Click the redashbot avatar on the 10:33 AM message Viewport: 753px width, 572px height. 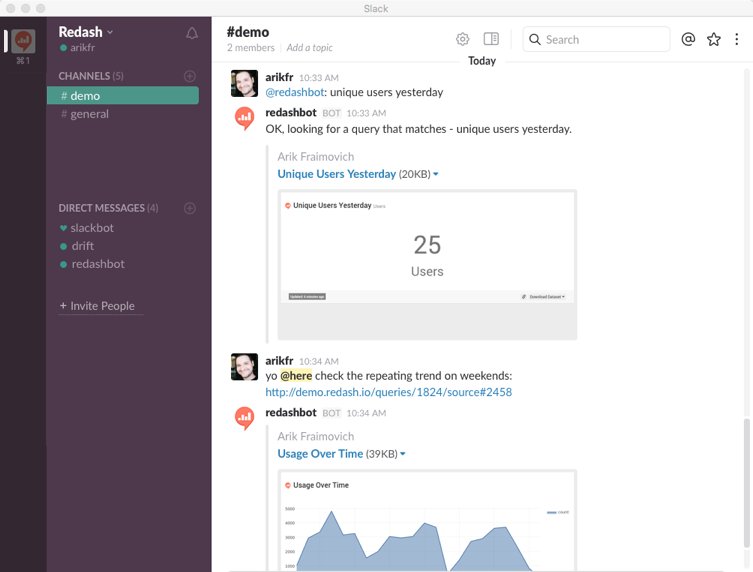(x=244, y=118)
